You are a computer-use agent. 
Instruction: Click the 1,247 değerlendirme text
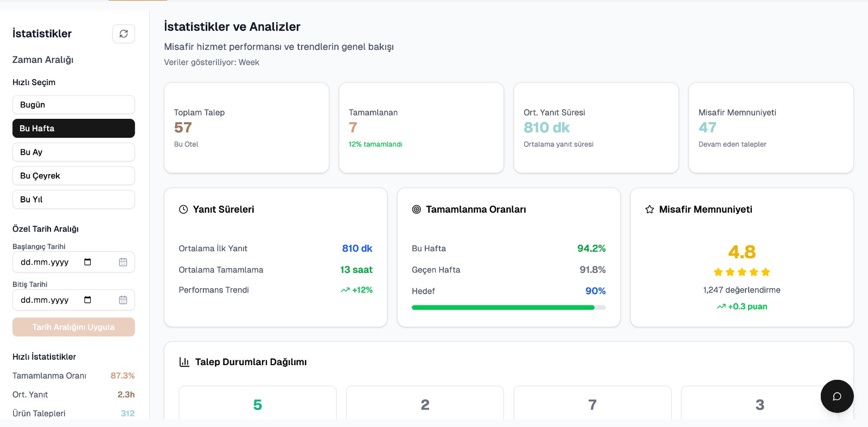tap(742, 290)
